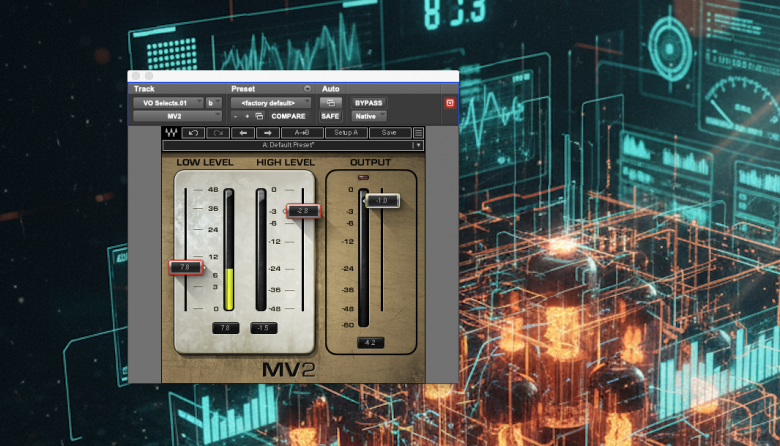Click the Preset header label
This screenshot has height=446, width=780.
pyautogui.click(x=243, y=89)
